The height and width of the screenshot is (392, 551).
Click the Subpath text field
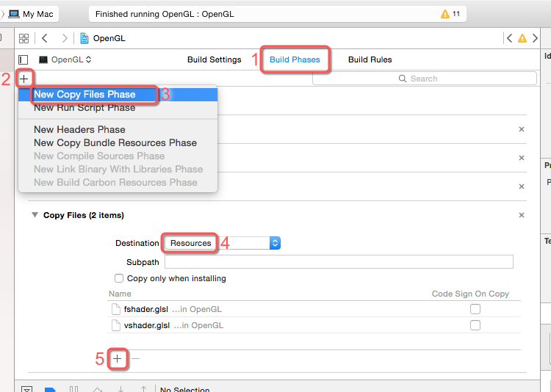point(339,262)
